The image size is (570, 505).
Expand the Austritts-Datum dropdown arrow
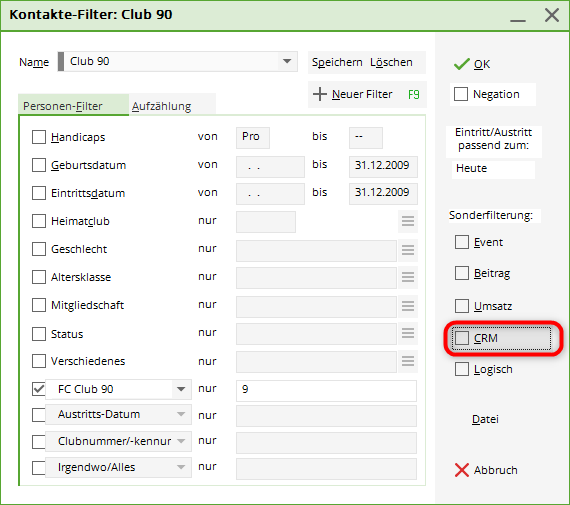tap(181, 414)
